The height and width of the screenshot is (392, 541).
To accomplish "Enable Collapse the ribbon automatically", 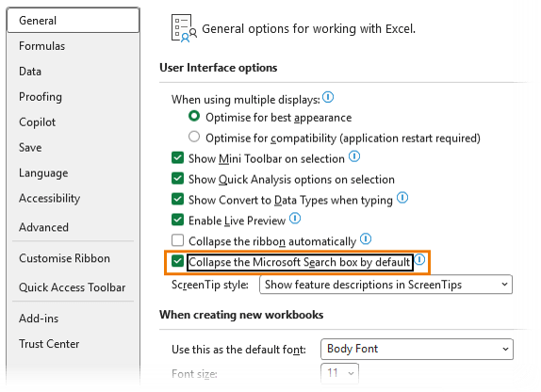I will click(x=178, y=240).
